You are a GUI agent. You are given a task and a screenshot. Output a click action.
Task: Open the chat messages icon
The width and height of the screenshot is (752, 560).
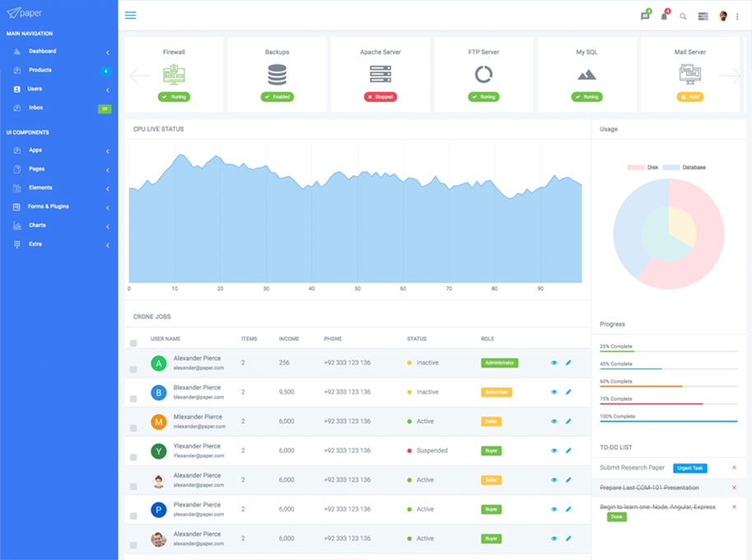(645, 16)
